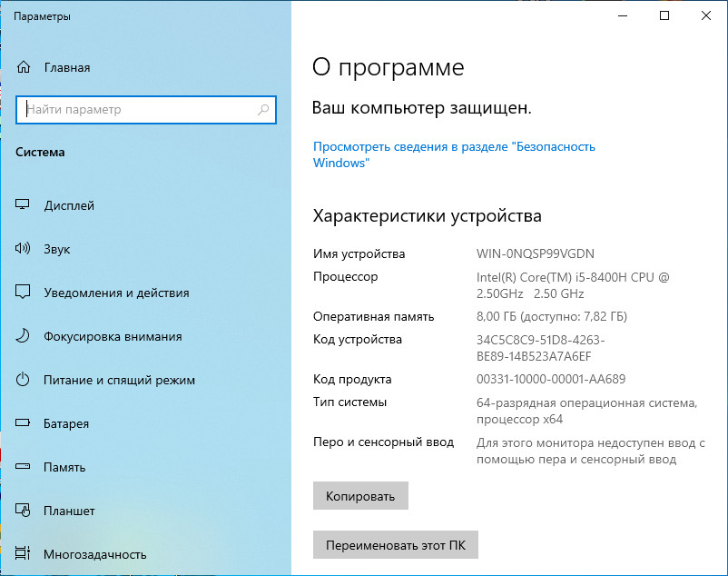728x576 pixels.
Task: Click the product code 00331-10000-00001-AA689
Action: 550,379
